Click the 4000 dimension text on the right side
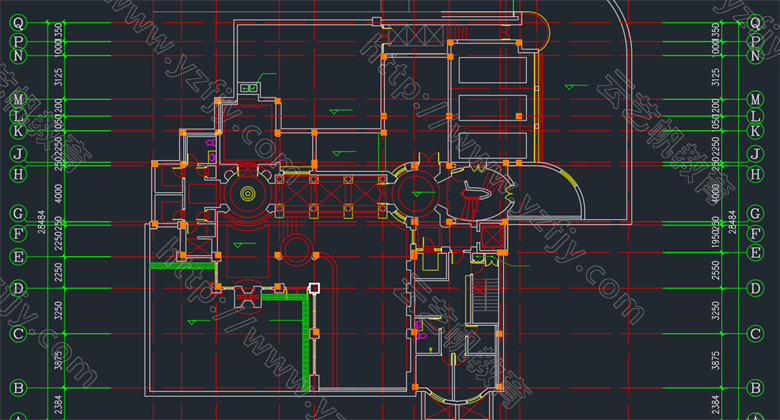The image size is (780, 420). coord(715,194)
